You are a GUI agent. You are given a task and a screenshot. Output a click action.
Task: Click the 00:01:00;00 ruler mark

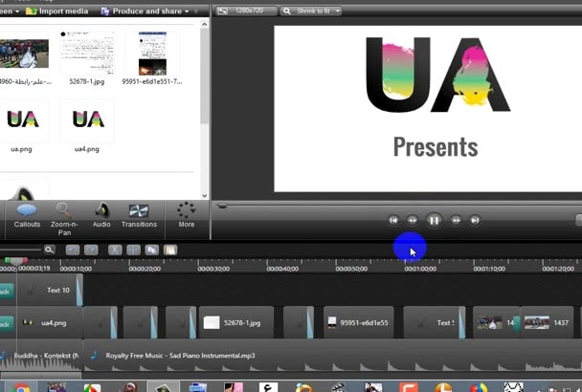click(x=420, y=269)
